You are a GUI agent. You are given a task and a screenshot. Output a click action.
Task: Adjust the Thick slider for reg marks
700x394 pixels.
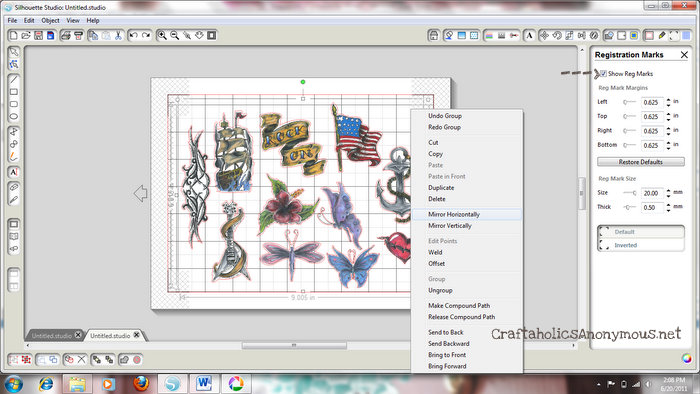629,207
